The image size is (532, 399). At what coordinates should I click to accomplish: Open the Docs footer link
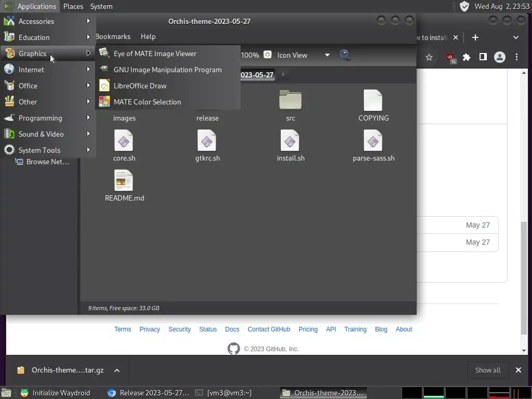click(232, 329)
